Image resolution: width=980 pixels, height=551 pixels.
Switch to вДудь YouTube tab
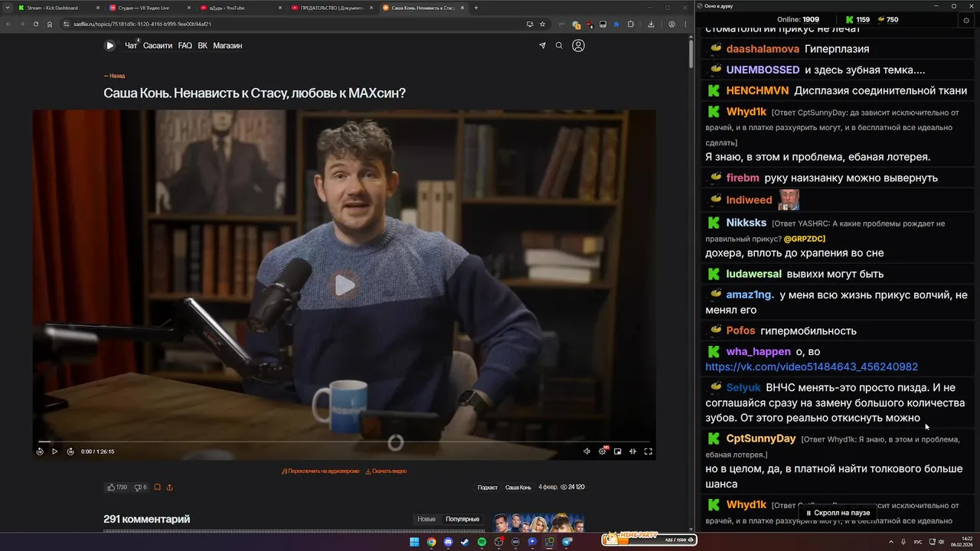click(240, 8)
